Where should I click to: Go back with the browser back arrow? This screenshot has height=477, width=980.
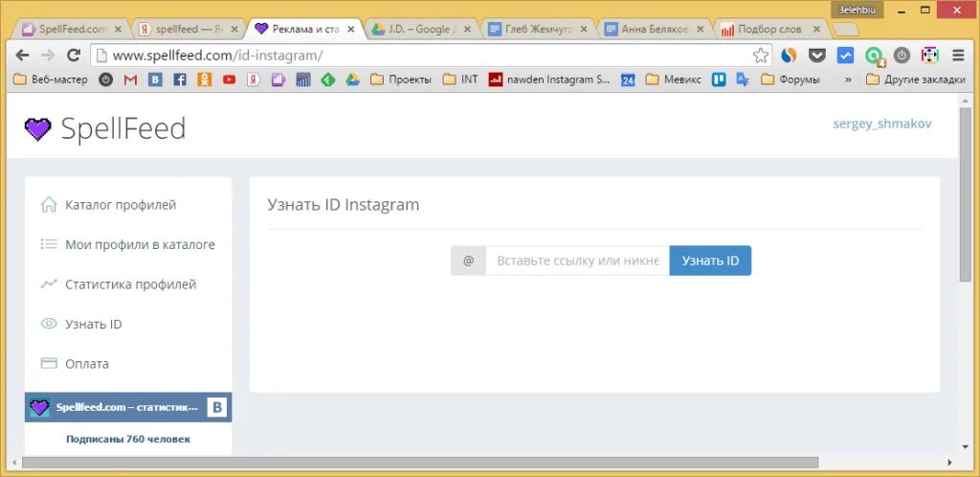click(x=22, y=56)
